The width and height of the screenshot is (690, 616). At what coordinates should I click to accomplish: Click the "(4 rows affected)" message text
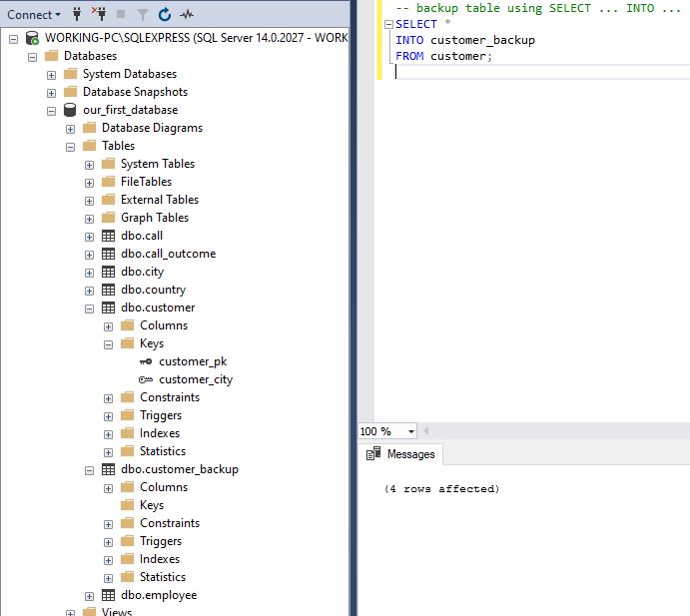pyautogui.click(x=441, y=489)
